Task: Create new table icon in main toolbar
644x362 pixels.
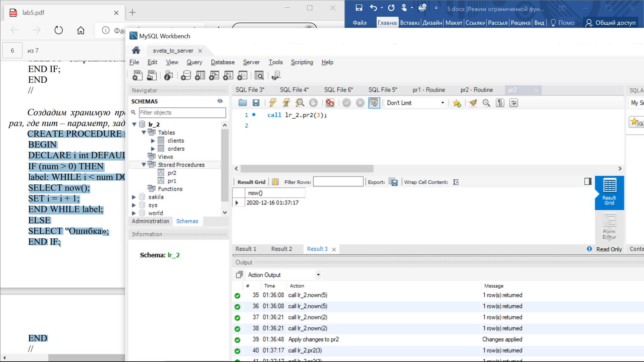Action: coord(200,75)
